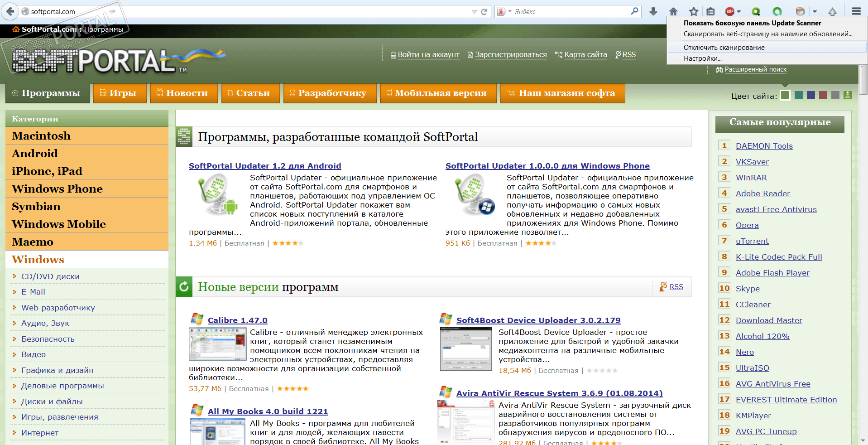Screen dimensions: 868x445
Task: Go to the browser Home page icon
Action: coord(673,11)
